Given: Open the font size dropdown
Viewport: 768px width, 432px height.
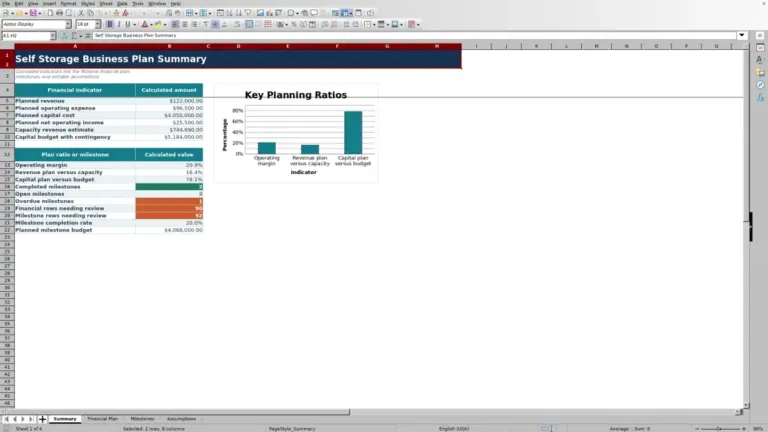Looking at the screenshot, I should [97, 24].
